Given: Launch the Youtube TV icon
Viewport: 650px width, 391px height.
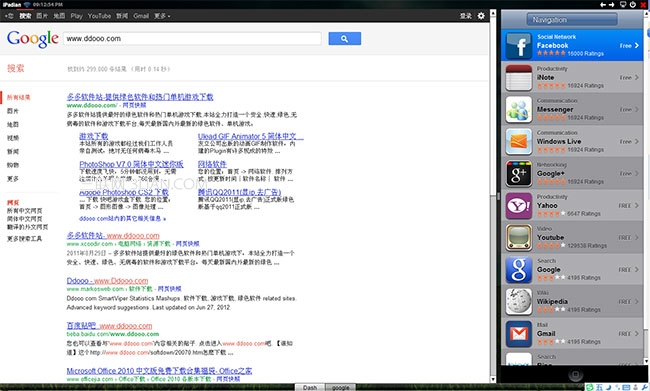Looking at the screenshot, I should pyautogui.click(x=518, y=238).
